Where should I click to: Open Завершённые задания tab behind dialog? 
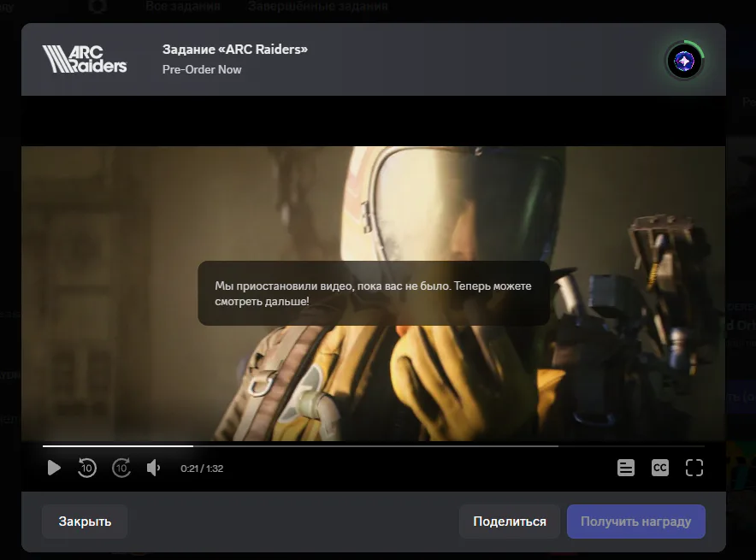coord(318,6)
